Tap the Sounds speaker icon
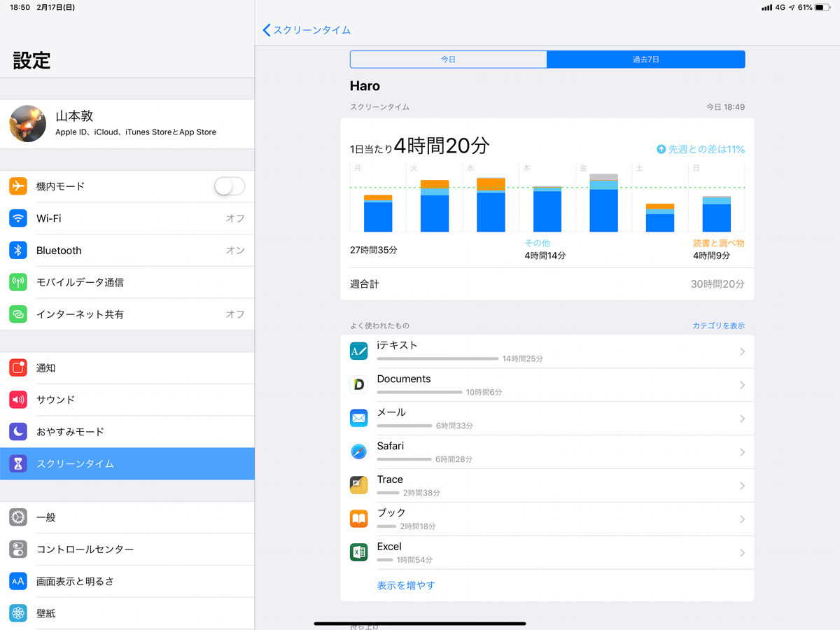 [18, 400]
